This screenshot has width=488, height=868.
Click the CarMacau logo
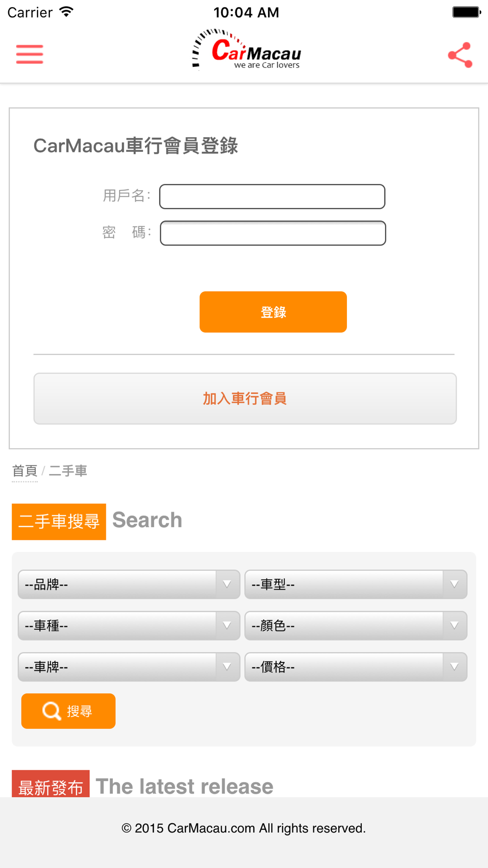tap(246, 50)
